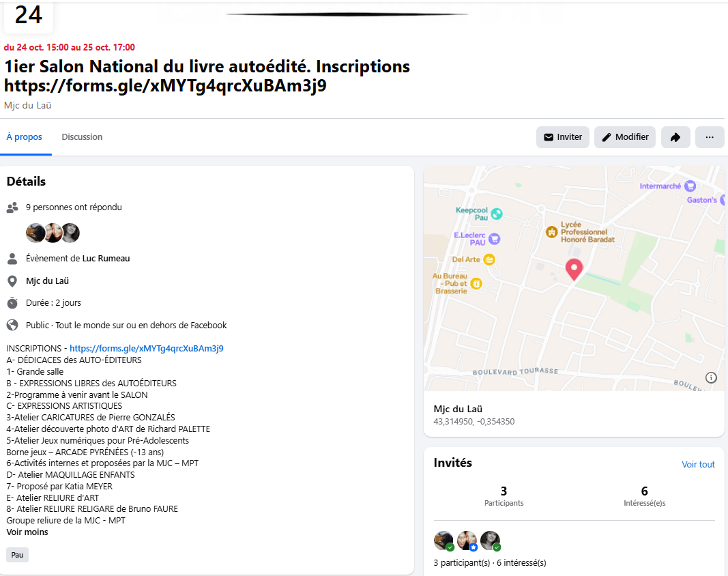Viewport: 728px width, 576px height.
Task: Switch to the À propos tab
Action: (24, 137)
